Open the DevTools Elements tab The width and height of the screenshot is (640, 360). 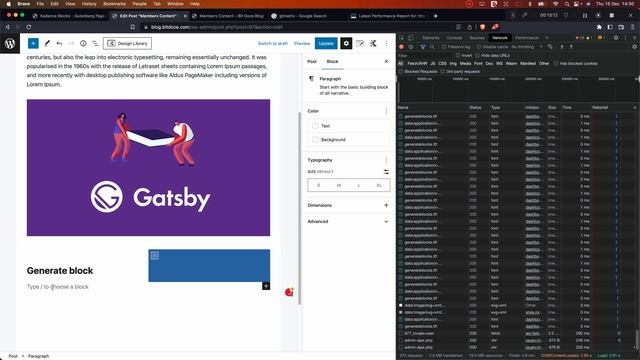pos(431,38)
